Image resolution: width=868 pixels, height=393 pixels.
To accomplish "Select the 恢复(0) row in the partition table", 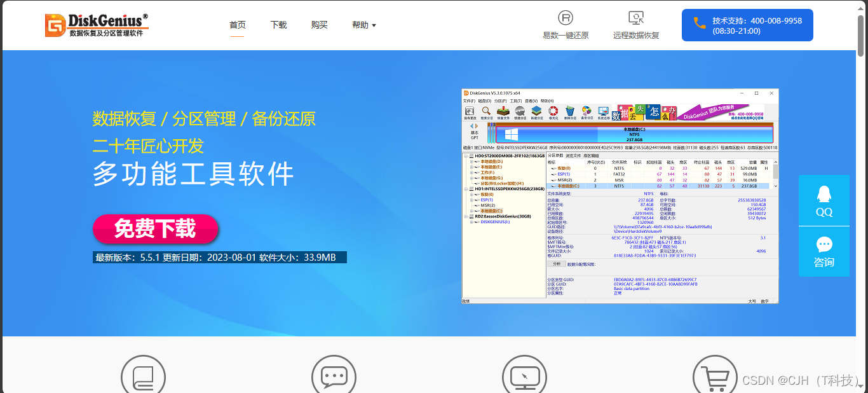I will 657,168.
